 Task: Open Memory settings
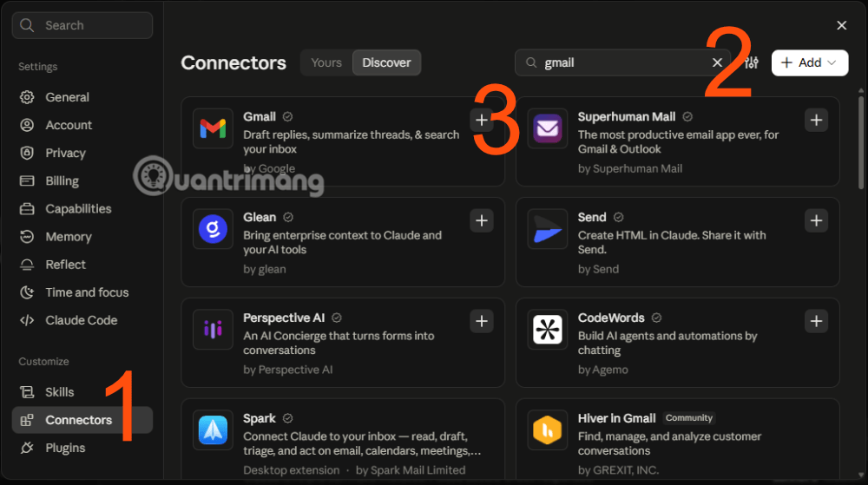pos(82,237)
